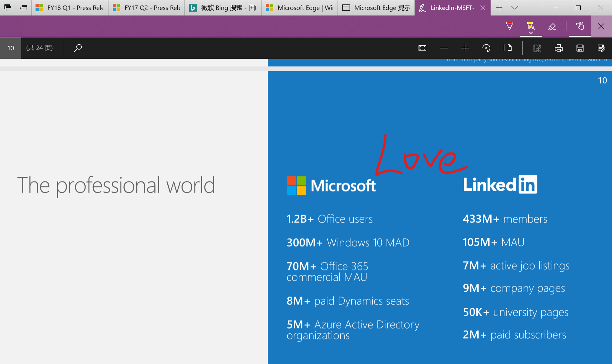Switch to the FY18 Q1 Press Release tab
Viewport: 612px width, 364px height.
[x=69, y=7]
